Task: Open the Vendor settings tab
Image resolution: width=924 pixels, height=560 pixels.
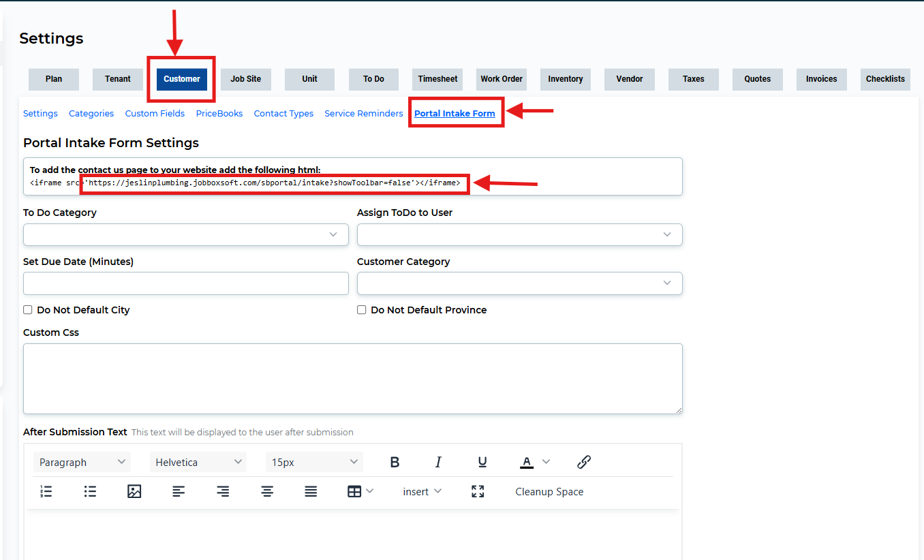Action: click(630, 79)
